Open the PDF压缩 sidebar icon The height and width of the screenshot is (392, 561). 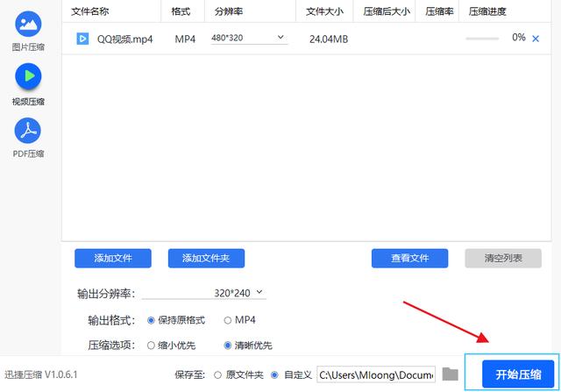pyautogui.click(x=28, y=131)
